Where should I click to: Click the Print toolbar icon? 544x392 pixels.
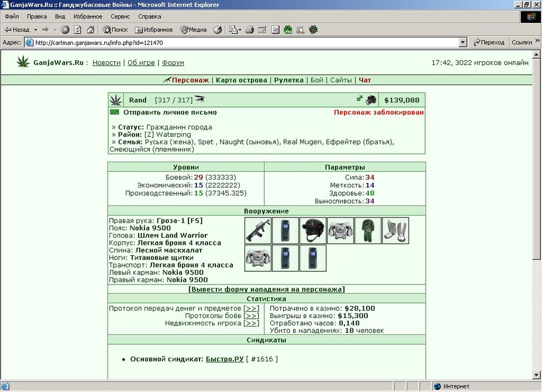250,30
